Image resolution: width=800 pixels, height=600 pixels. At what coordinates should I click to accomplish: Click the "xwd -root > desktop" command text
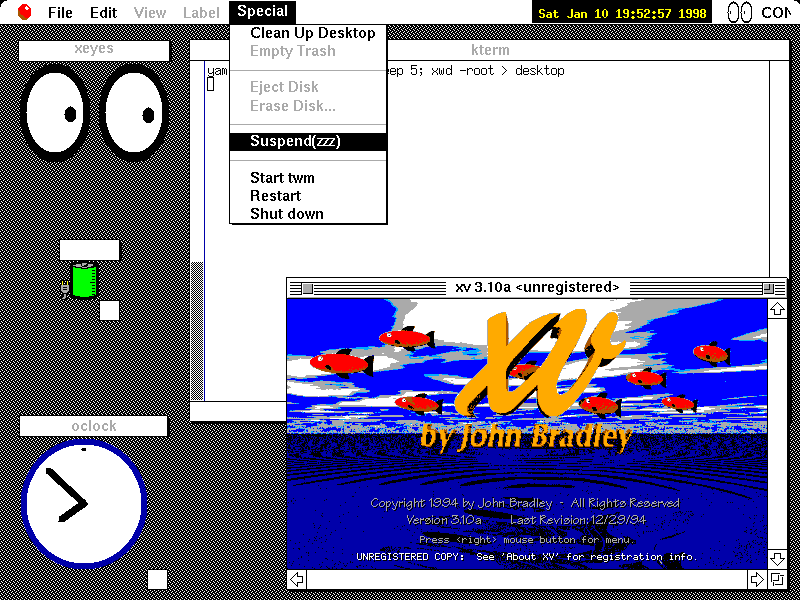pyautogui.click(x=498, y=70)
